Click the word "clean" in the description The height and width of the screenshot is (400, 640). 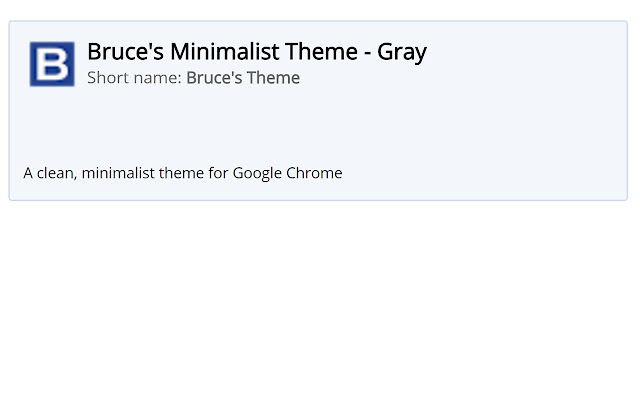(x=57, y=173)
